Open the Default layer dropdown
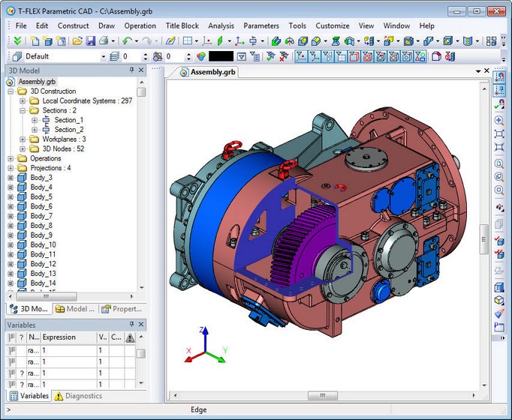The width and height of the screenshot is (512, 420). (103, 56)
